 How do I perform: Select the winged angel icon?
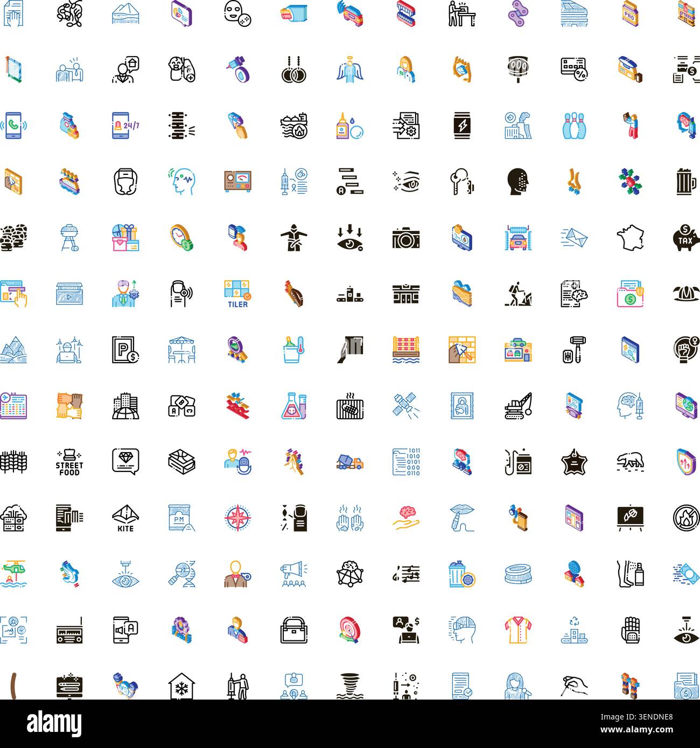[x=350, y=70]
